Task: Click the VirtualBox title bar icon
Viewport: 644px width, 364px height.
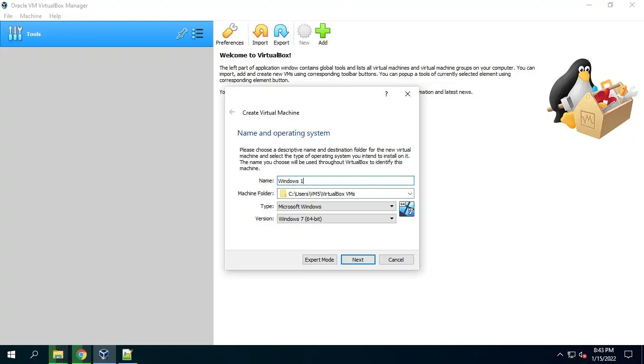Action: (x=5, y=5)
